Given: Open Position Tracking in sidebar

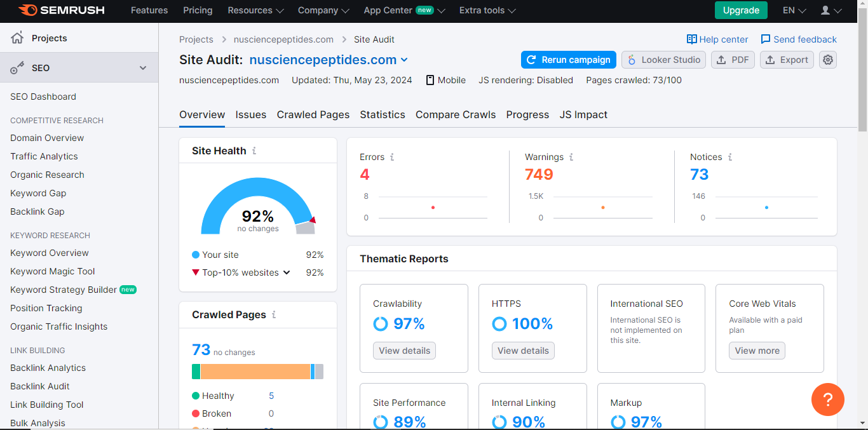Looking at the screenshot, I should (x=46, y=308).
